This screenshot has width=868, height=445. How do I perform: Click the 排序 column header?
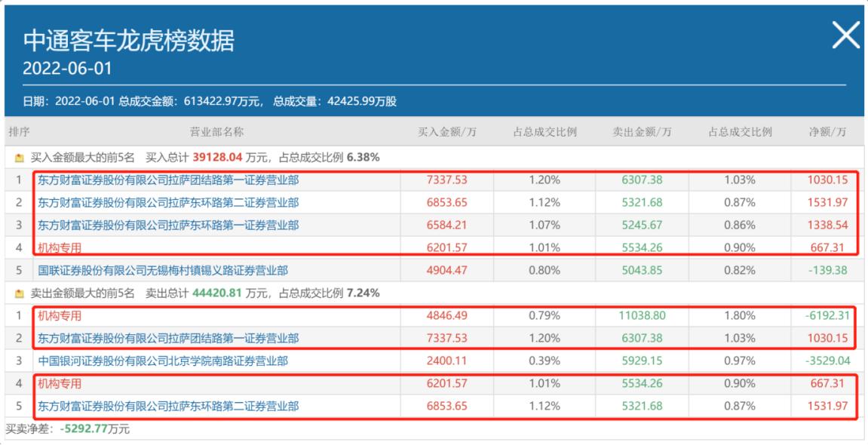coord(19,132)
